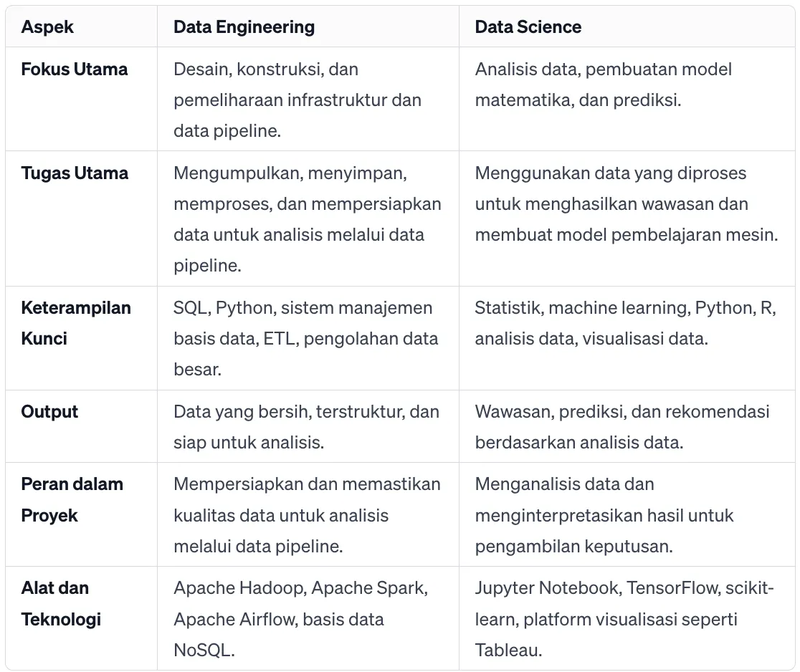The height and width of the screenshot is (672, 800).
Task: Click the cell listing "Statistik, machine learning"
Action: (625, 323)
